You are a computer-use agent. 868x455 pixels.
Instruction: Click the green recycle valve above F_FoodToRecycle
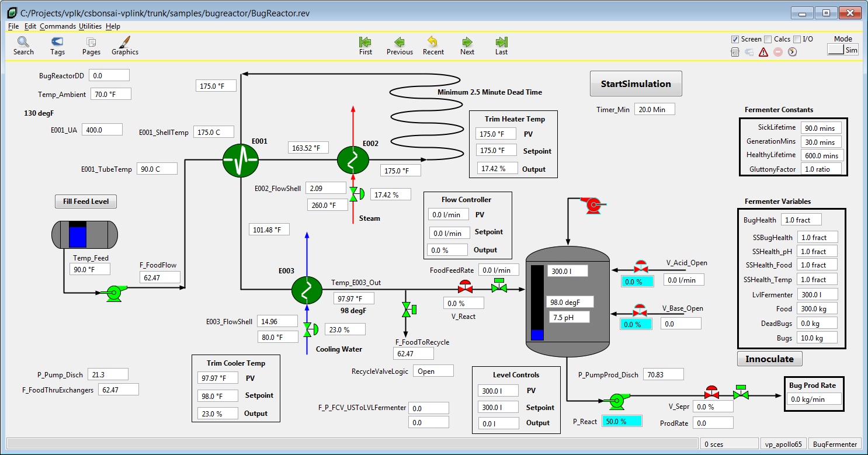coord(409,310)
